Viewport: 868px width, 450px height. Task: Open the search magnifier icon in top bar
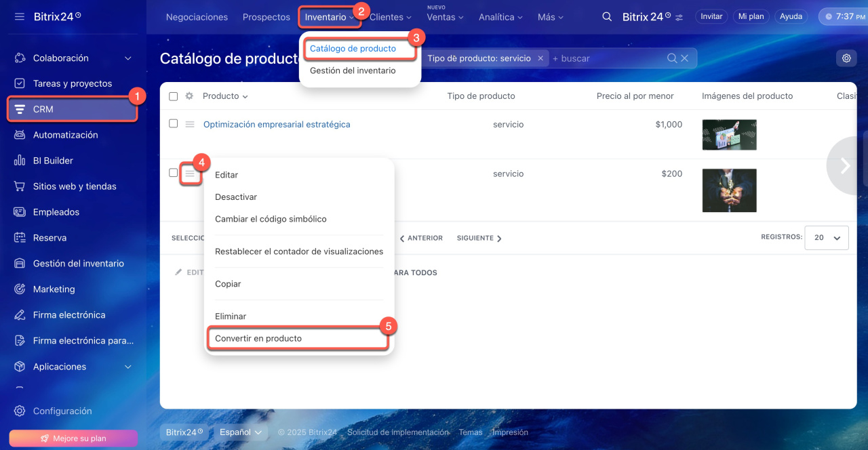point(607,17)
